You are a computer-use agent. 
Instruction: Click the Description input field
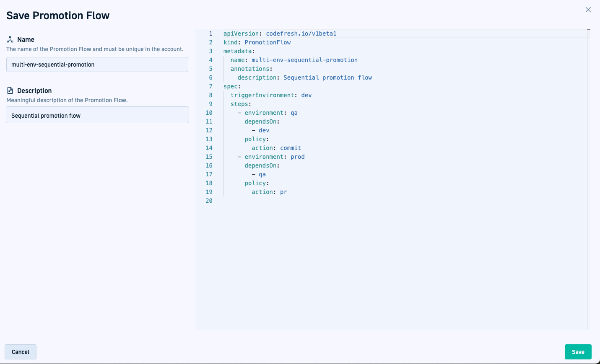[x=97, y=115]
